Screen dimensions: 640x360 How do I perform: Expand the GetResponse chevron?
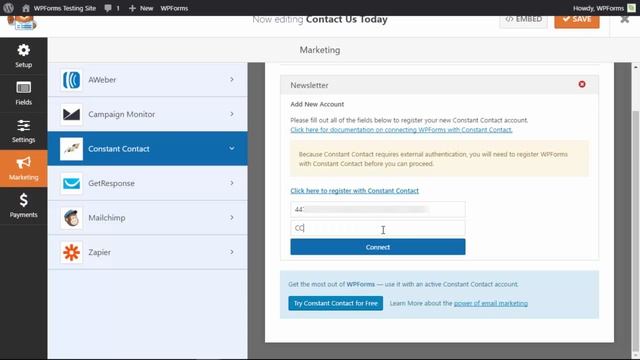[232, 183]
